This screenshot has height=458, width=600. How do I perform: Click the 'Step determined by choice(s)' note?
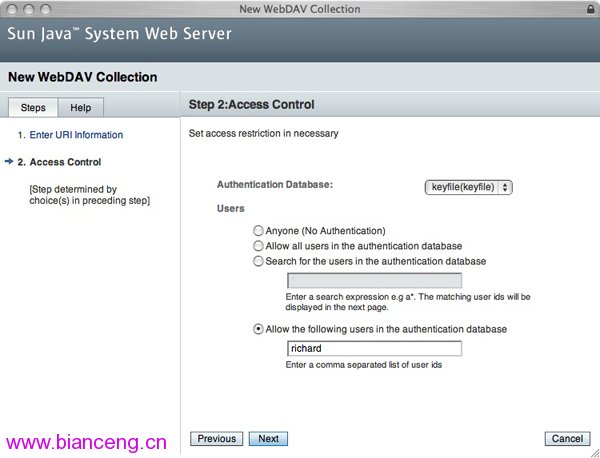90,195
